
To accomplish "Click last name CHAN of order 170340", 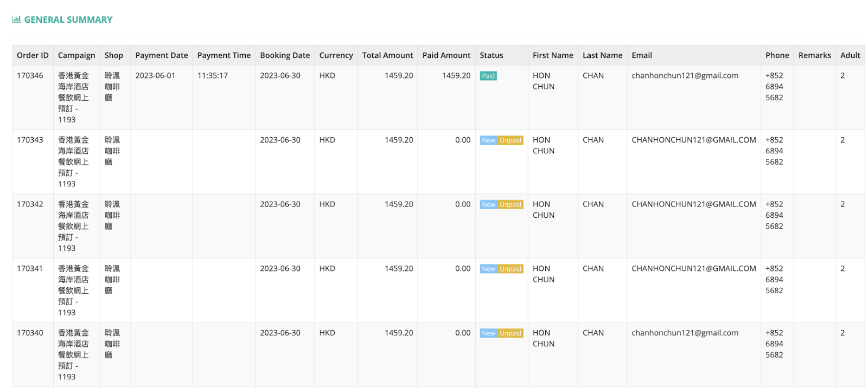I will click(593, 333).
